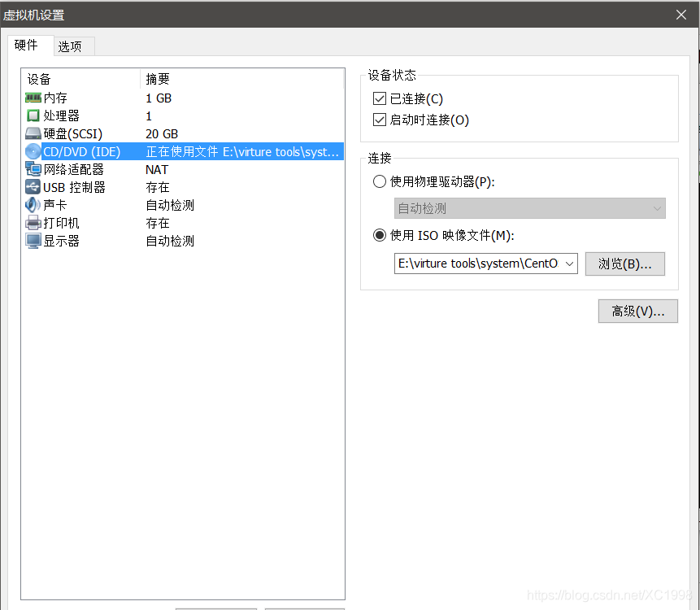Click the 存在 summary for 打印机
The width and height of the screenshot is (700, 610).
[x=158, y=223]
